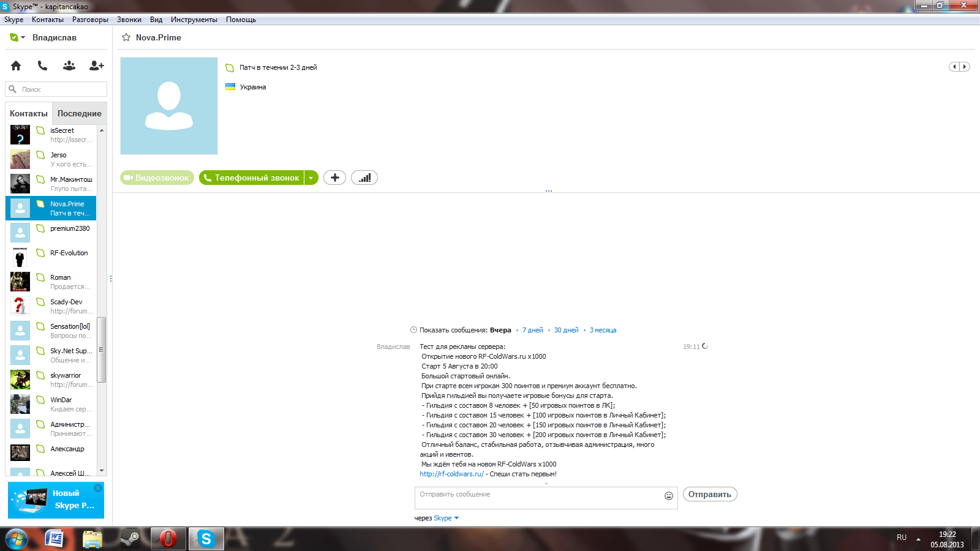This screenshot has width=980, height=551.
Task: Open the Звонки menu
Action: coord(129,20)
